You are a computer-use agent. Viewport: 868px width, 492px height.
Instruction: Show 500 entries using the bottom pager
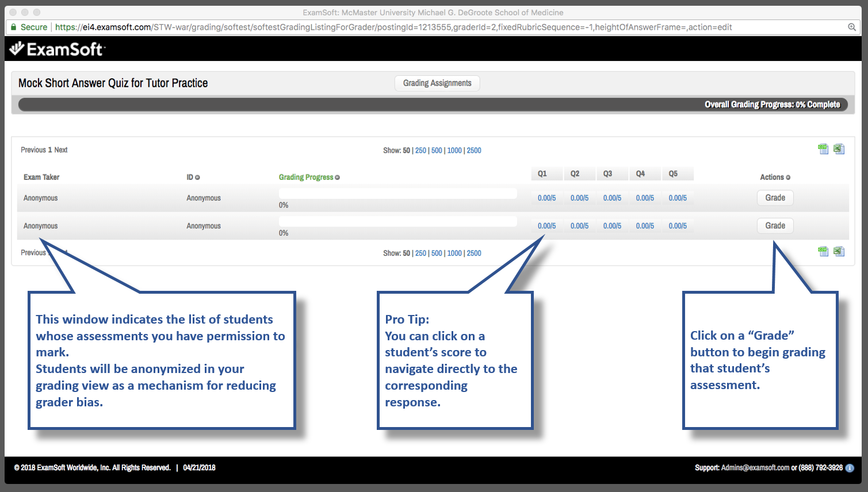437,253
